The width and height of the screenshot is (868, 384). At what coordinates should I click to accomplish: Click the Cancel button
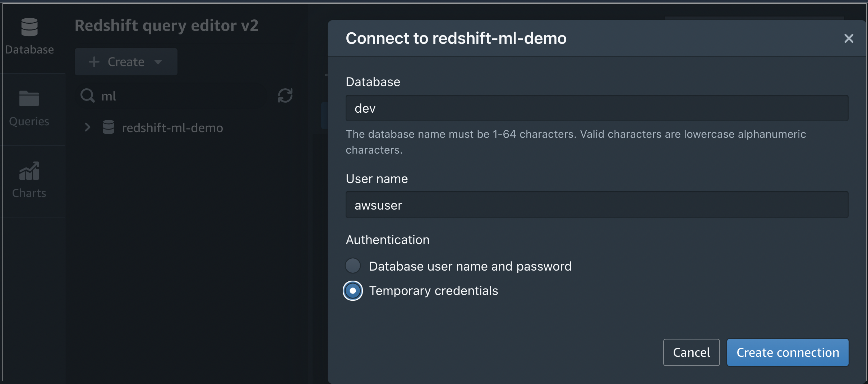pyautogui.click(x=691, y=352)
